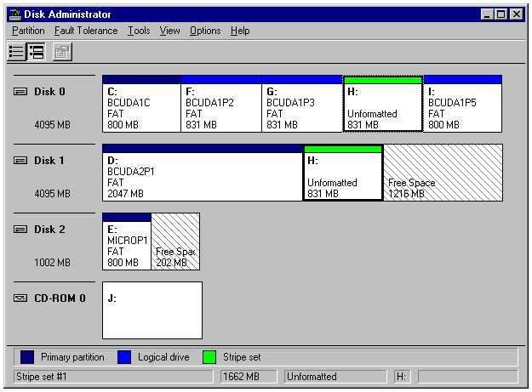The width and height of the screenshot is (532, 392).
Task: Select the 1216 MB Free Space region
Action: pyautogui.click(x=442, y=176)
